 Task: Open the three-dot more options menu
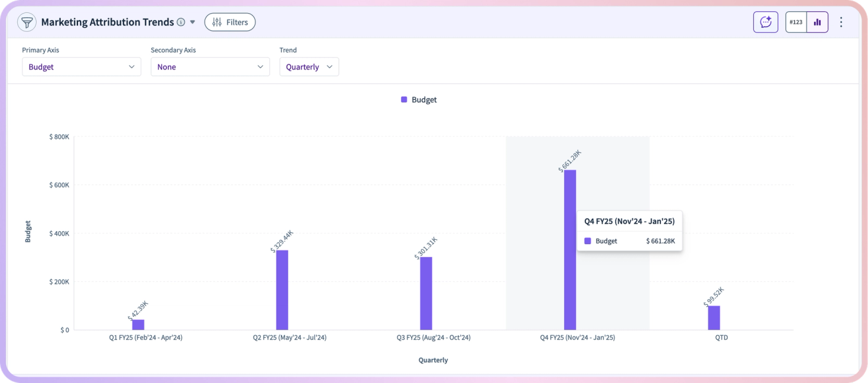(x=841, y=22)
